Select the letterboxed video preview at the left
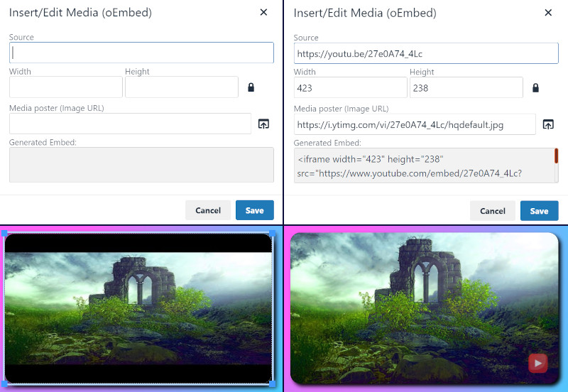 (x=138, y=309)
